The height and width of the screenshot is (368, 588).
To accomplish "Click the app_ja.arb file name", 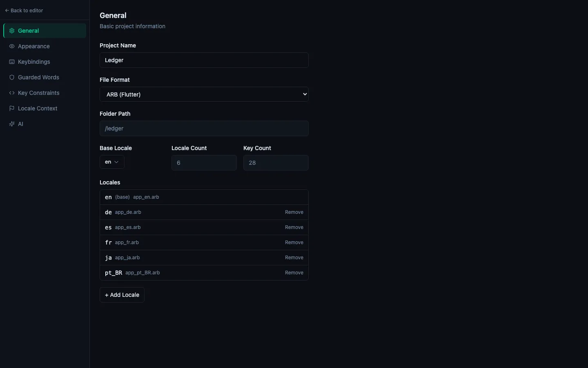I will [127, 258].
